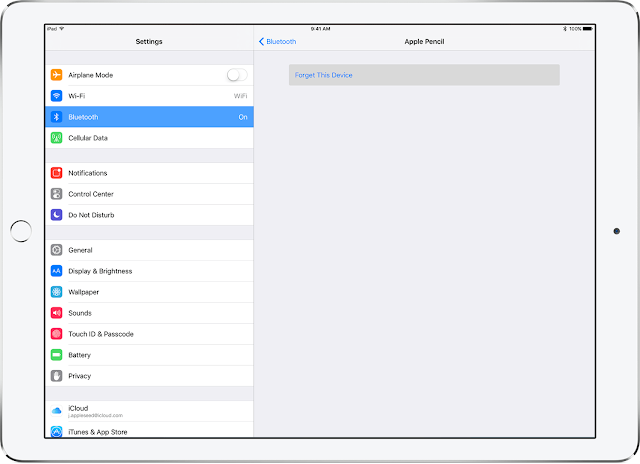Tap the Bluetooth symbol icon in sidebar
Viewport: 640px width, 464px height.
point(56,117)
